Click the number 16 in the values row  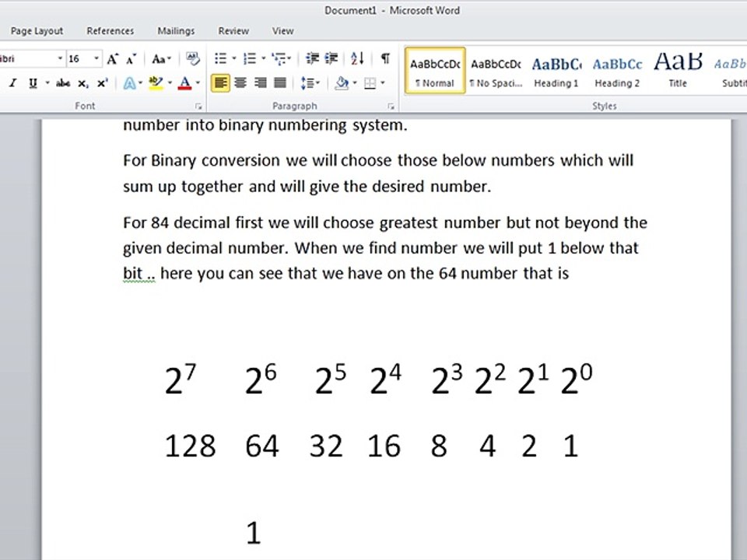click(384, 446)
